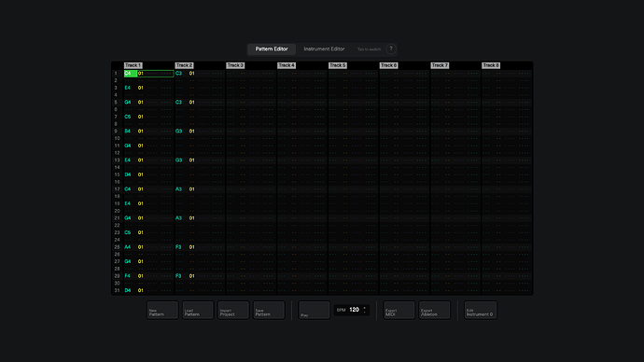Image resolution: width=644 pixels, height=362 pixels.
Task: Select the Track 7 header
Action: click(440, 65)
